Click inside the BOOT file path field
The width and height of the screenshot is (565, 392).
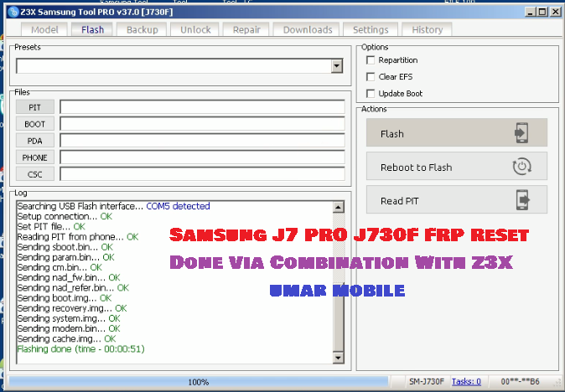[202, 124]
